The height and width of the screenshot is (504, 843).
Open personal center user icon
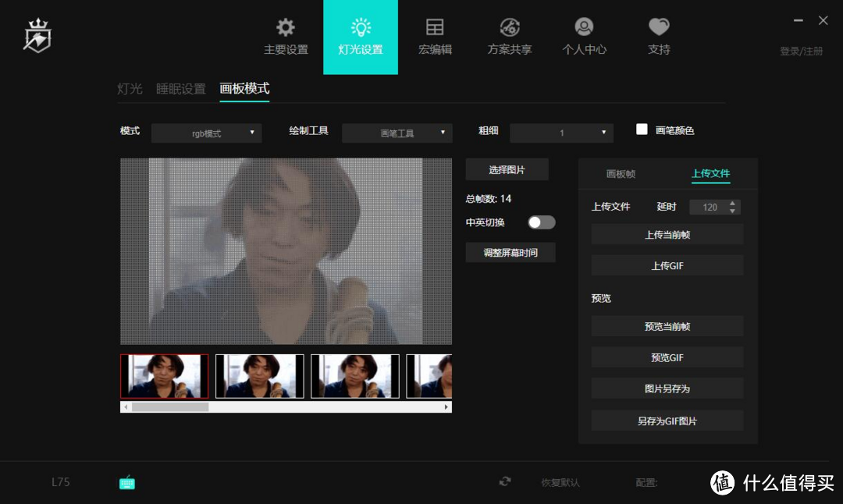coord(584,28)
